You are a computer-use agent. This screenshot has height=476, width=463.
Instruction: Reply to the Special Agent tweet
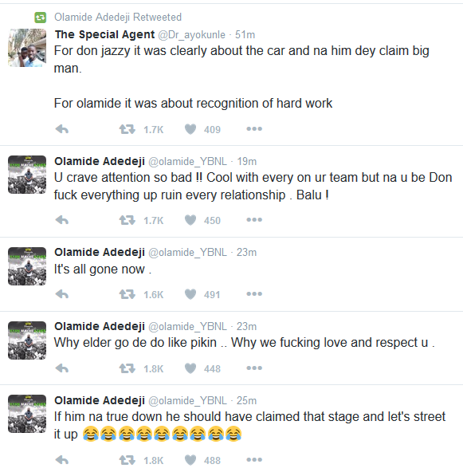(x=62, y=129)
